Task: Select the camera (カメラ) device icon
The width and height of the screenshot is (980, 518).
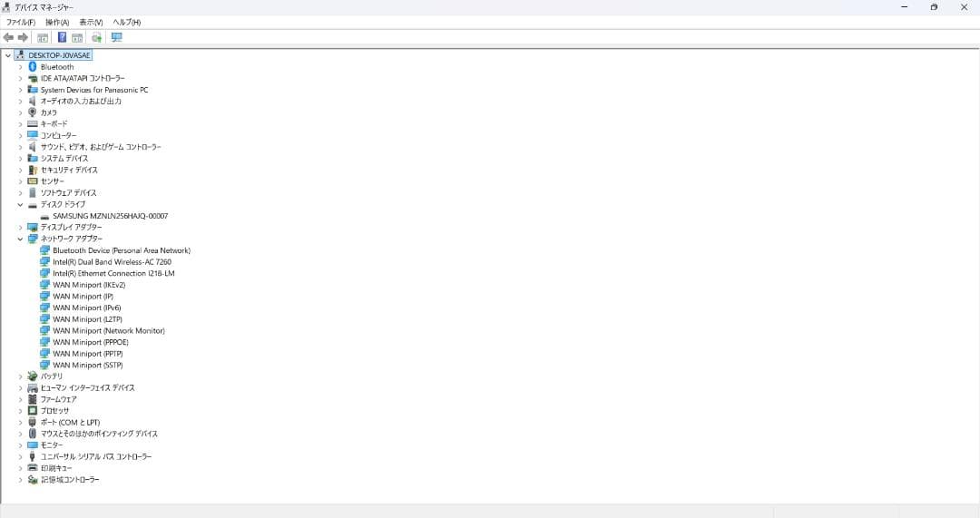Action: point(33,112)
